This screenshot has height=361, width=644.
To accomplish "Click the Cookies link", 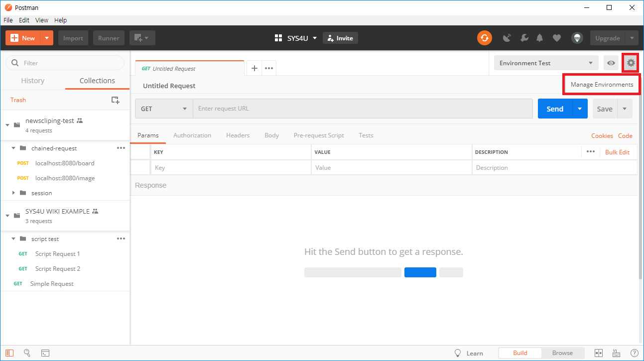I will pyautogui.click(x=602, y=136).
